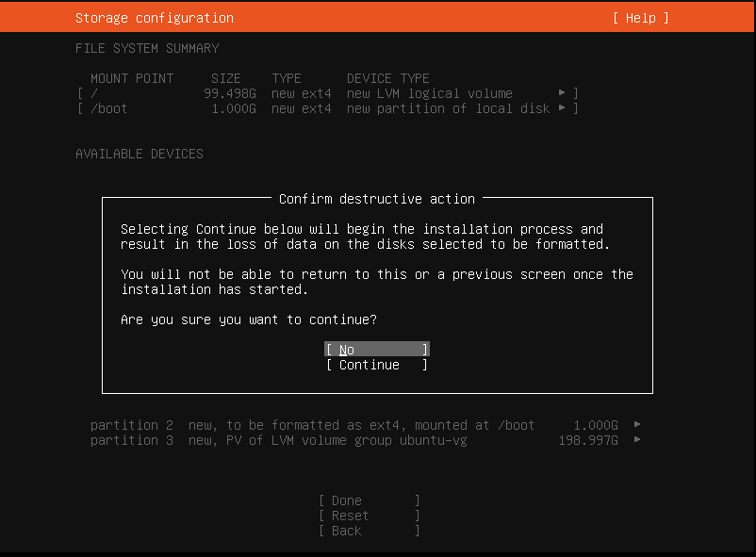Select No in the confirm dialog
Viewport: 756px width, 557px height.
point(376,349)
